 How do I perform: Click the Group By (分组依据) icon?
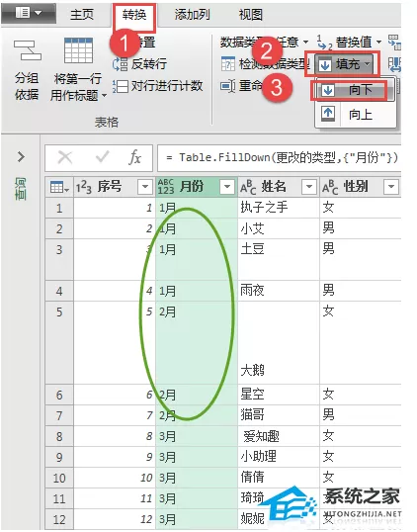pos(27,50)
